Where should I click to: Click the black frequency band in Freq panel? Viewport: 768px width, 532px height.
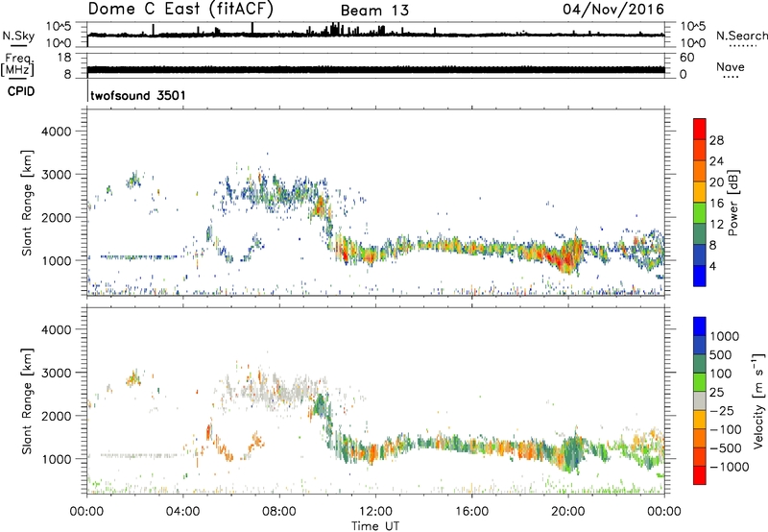(375, 69)
